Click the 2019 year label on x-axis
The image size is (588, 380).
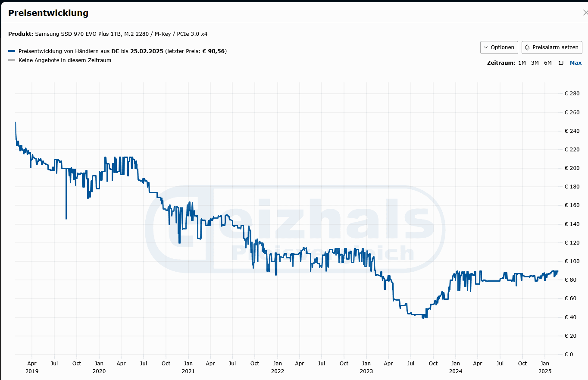point(32,371)
